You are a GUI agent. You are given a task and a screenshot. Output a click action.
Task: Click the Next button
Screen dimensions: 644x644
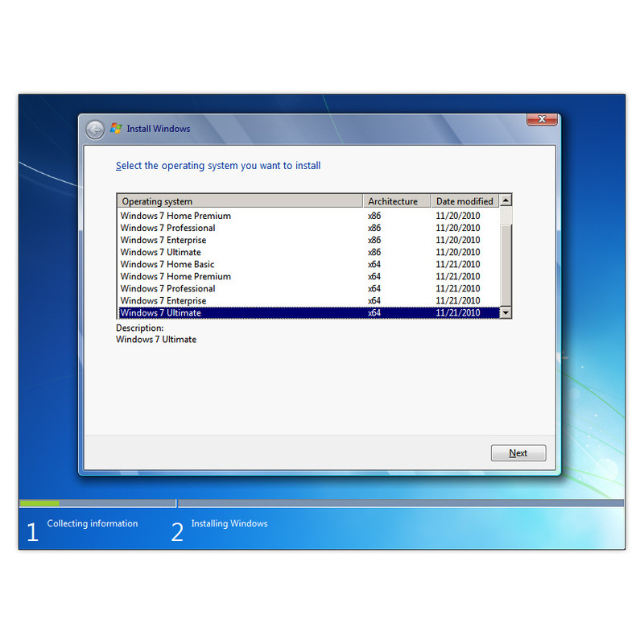point(518,452)
